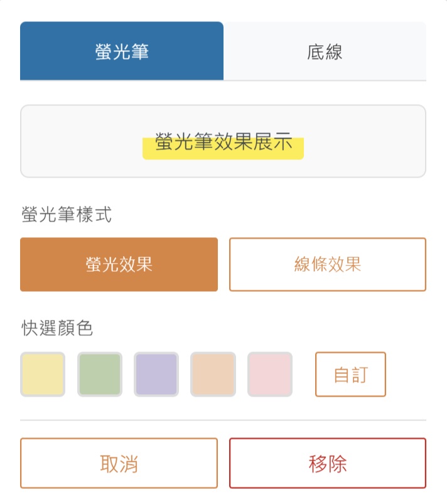This screenshot has width=447, height=504.
Task: Open underline settings via 底線 tab
Action: (325, 51)
